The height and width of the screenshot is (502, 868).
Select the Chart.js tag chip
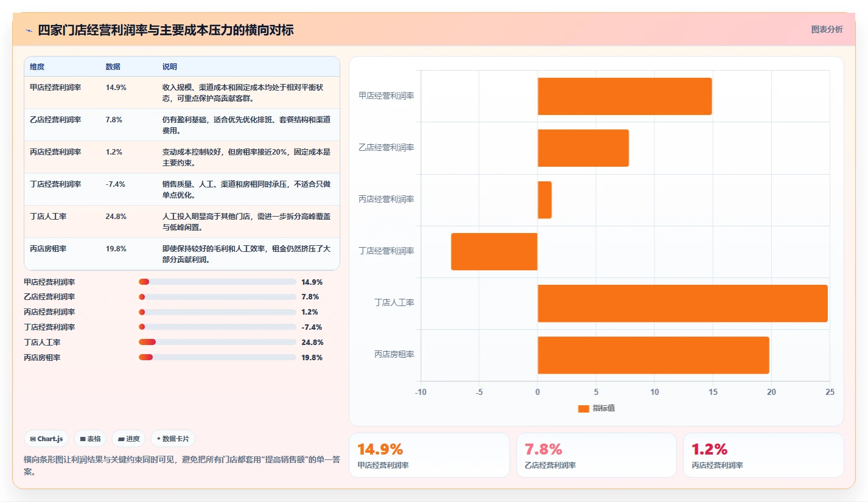point(46,439)
